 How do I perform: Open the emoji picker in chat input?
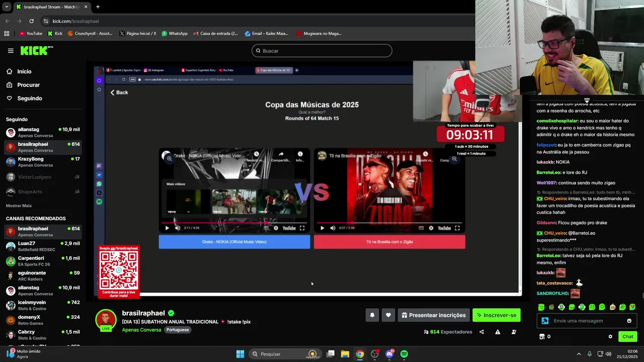[x=629, y=321]
